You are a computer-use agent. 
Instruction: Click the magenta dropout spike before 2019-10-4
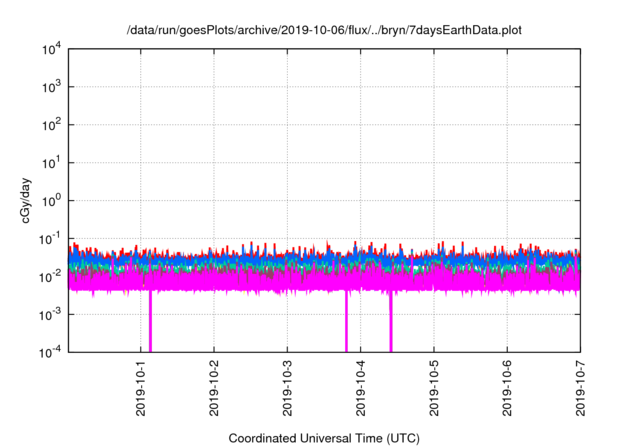347,322
